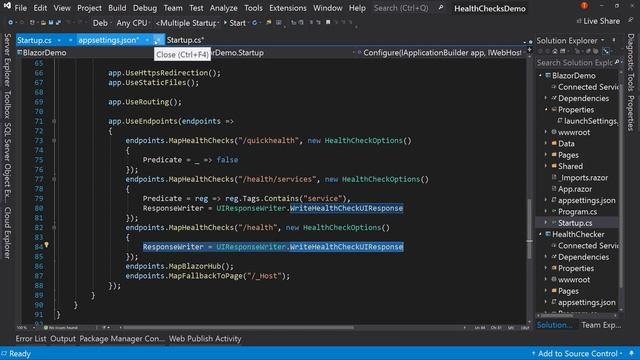Click the browser refresh icon after Start
640x360 pixels.
[x=255, y=23]
